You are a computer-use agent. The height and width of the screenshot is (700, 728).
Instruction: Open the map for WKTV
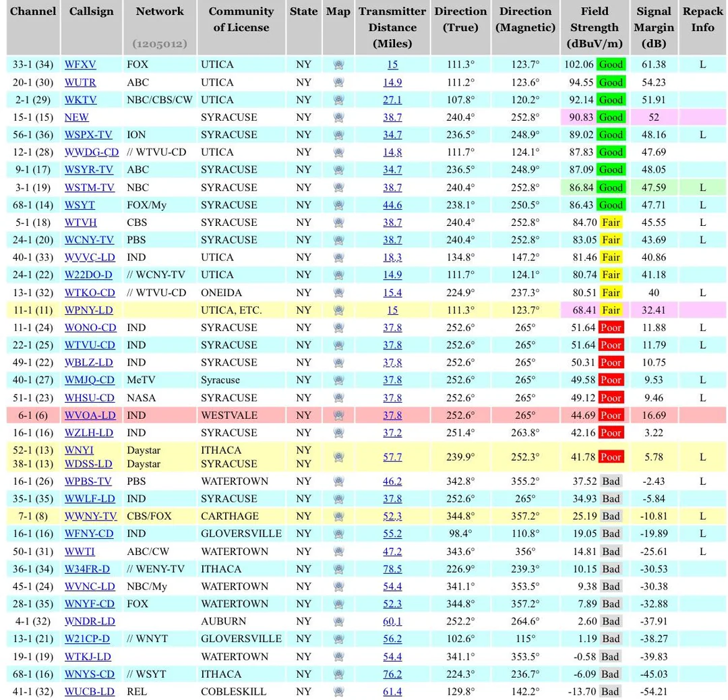[x=338, y=100]
